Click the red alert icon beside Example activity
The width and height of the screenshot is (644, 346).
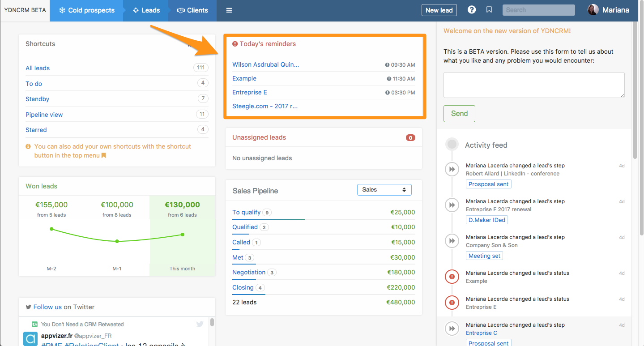[452, 277]
